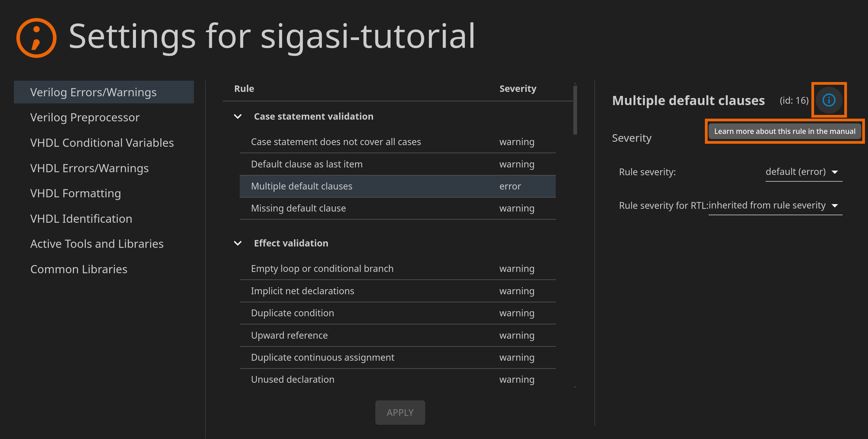Collapse the Effect validation group
868x439 pixels.
coord(238,243)
